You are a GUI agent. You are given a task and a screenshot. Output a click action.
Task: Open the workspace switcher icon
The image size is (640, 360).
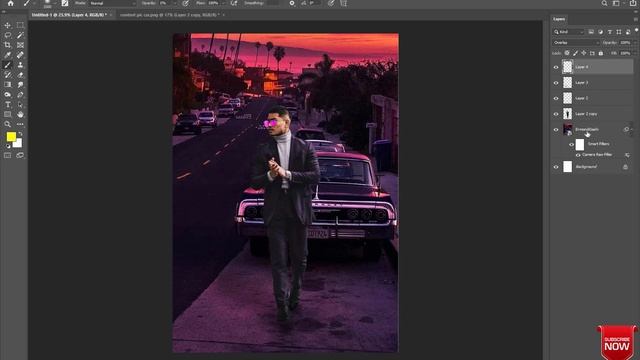616,3
